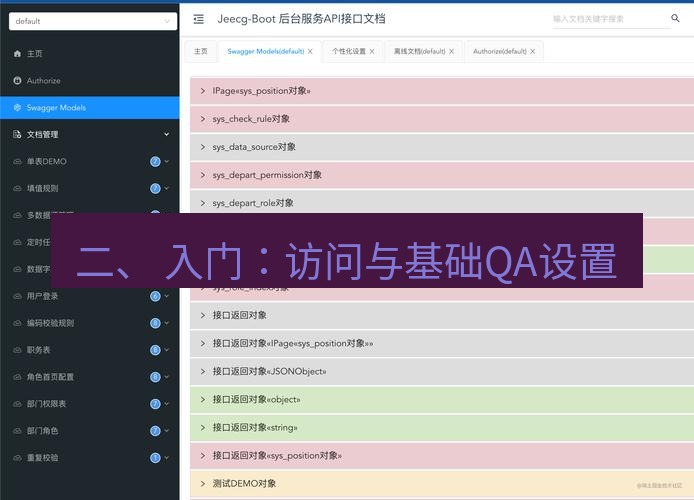The height and width of the screenshot is (500, 694).
Task: Expand the 填值规则 group chevron
Action: click(167, 188)
